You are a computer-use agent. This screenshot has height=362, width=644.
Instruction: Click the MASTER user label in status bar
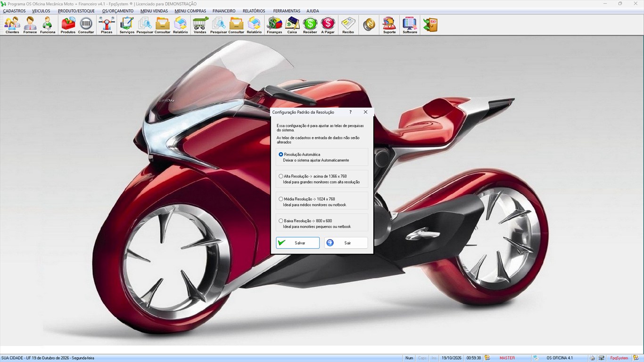507,358
